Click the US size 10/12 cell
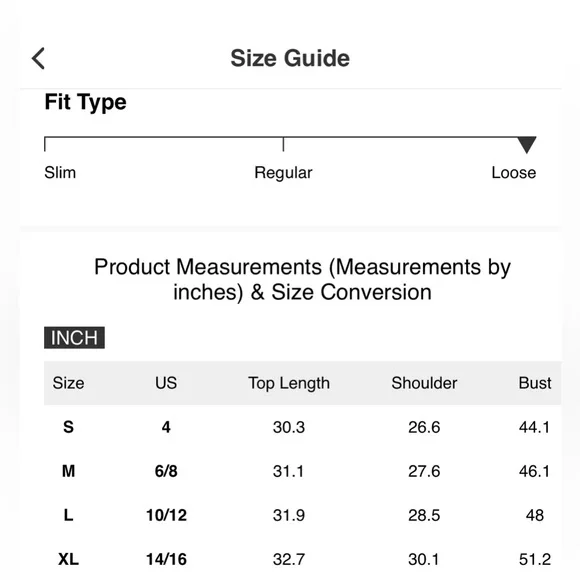Screen dimensions: 580x580 (166, 515)
